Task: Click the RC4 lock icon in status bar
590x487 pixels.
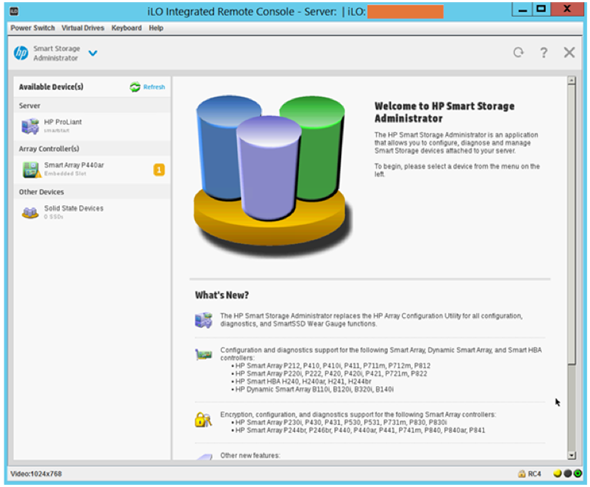Action: pos(522,474)
